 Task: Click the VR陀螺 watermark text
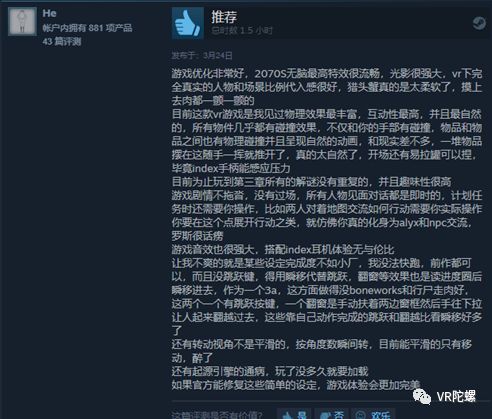click(456, 397)
